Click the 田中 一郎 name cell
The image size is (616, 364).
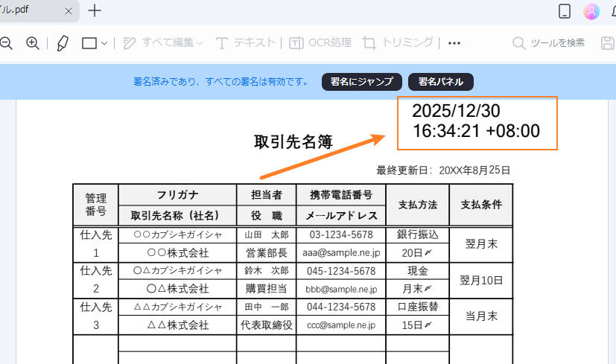pyautogui.click(x=267, y=307)
